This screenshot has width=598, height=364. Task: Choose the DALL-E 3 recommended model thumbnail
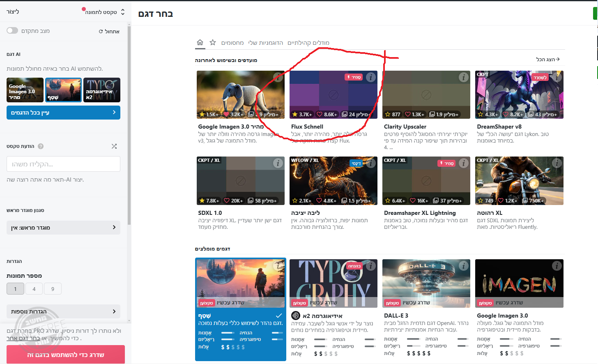(426, 283)
